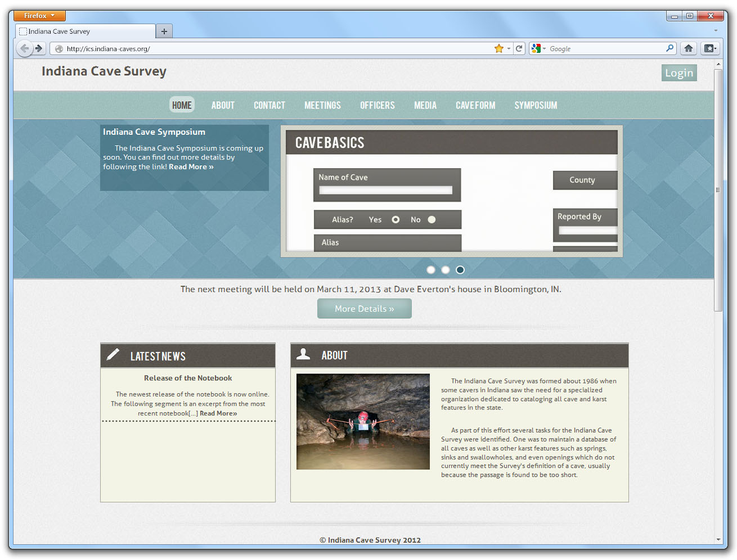Click the Cave Basics slide image

[x=452, y=191]
